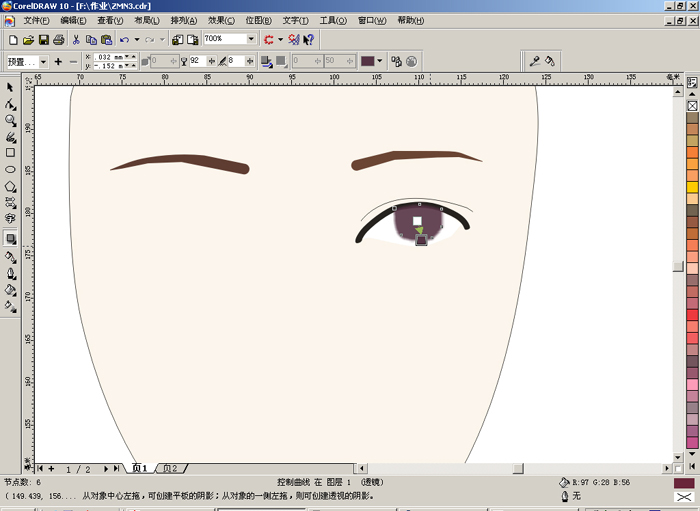The image size is (700, 511).
Task: Open the 位图(B) Bitmaps menu
Action: pyautogui.click(x=258, y=20)
